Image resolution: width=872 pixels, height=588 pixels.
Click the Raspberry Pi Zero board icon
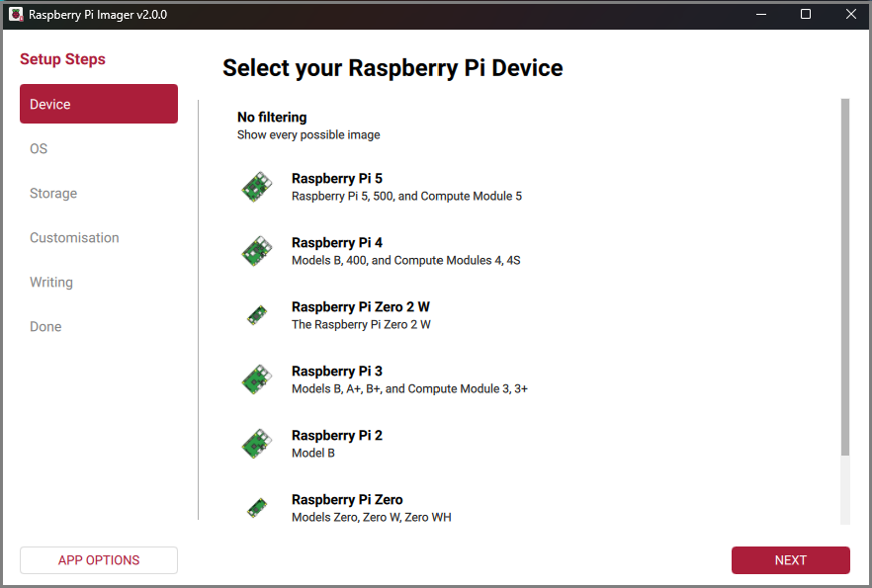[x=256, y=507]
